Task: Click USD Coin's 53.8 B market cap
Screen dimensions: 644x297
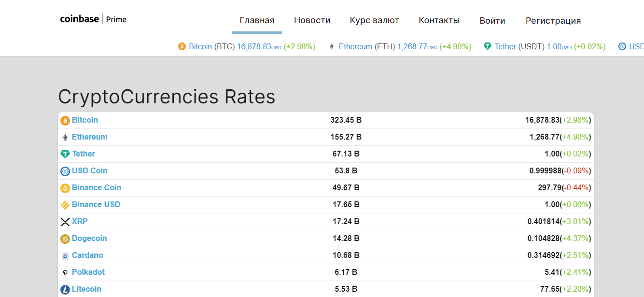Action: 346,170
